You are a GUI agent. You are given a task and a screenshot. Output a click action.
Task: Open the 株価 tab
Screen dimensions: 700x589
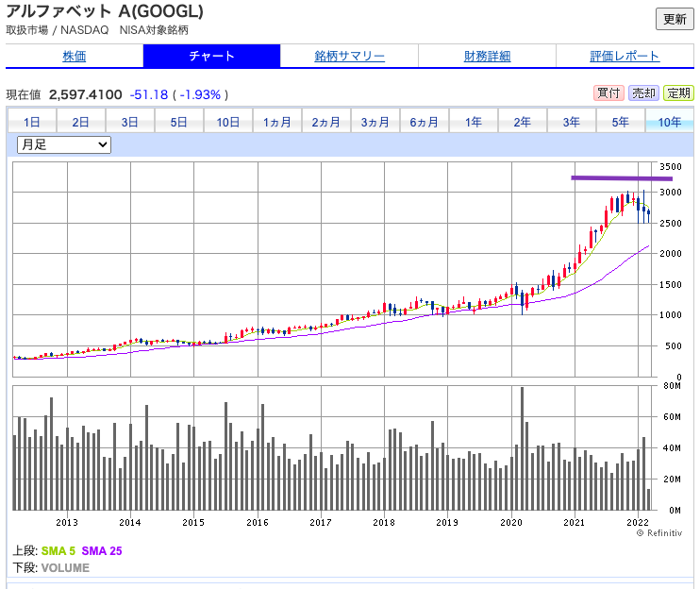[75, 57]
